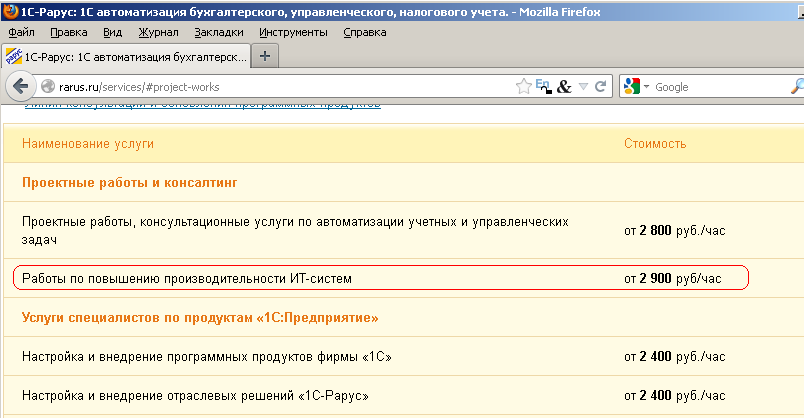
Task: Open the Журнал menu
Action: pos(158,32)
